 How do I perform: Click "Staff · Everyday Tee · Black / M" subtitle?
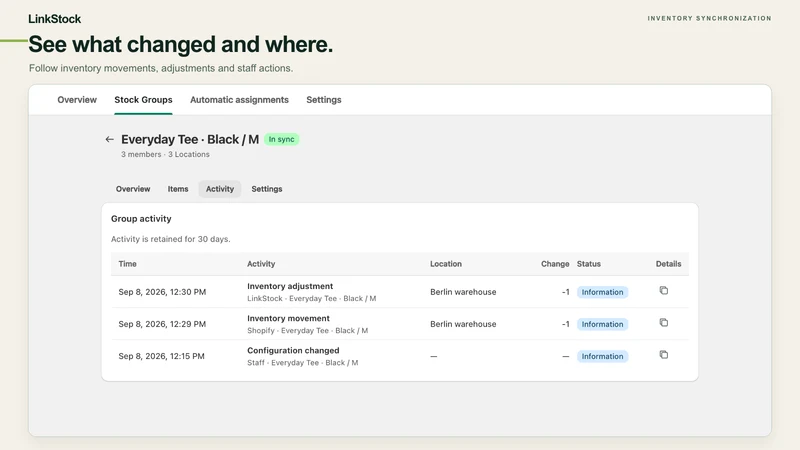[303, 363]
